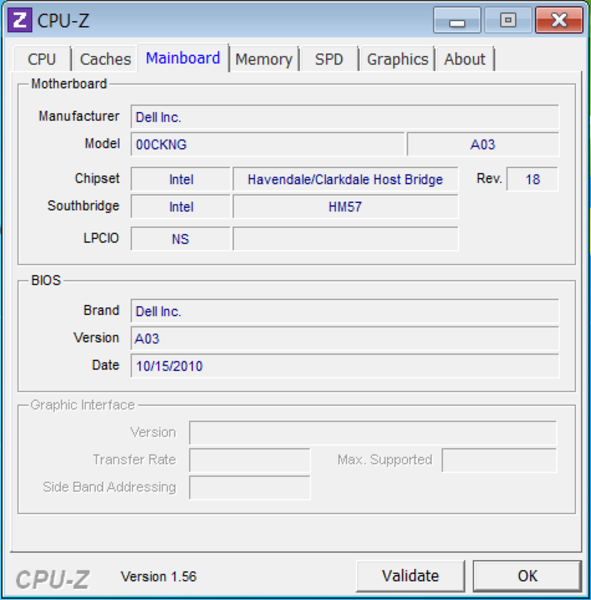Open the Caches tab
Screen dimensions: 591x600
click(105, 59)
